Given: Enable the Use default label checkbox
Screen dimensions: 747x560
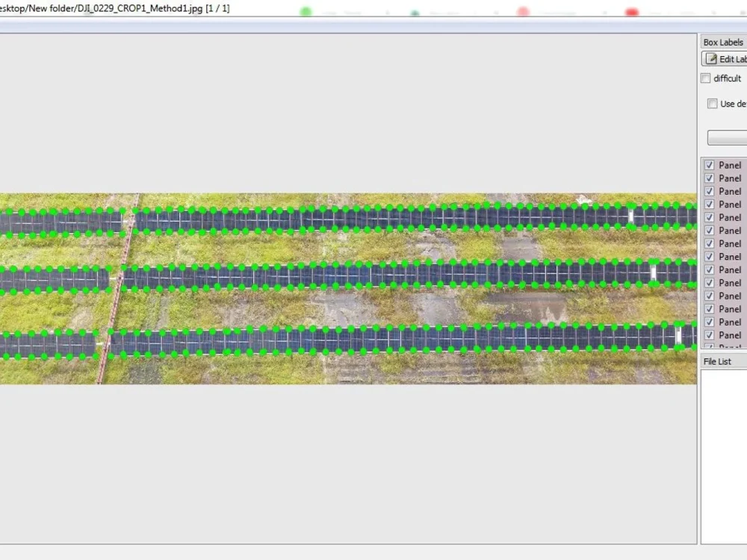Looking at the screenshot, I should (712, 103).
